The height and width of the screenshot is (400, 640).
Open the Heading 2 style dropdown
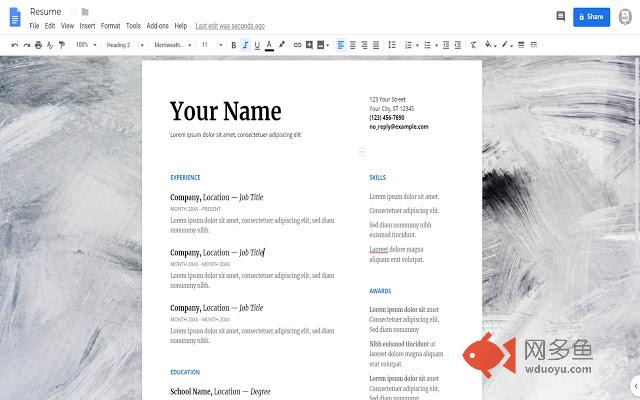tap(125, 45)
